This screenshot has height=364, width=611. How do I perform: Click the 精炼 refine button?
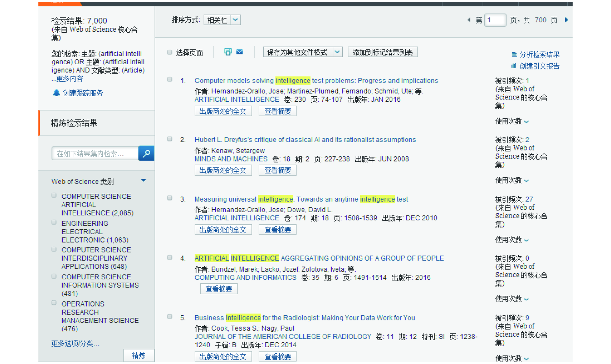[139, 356]
